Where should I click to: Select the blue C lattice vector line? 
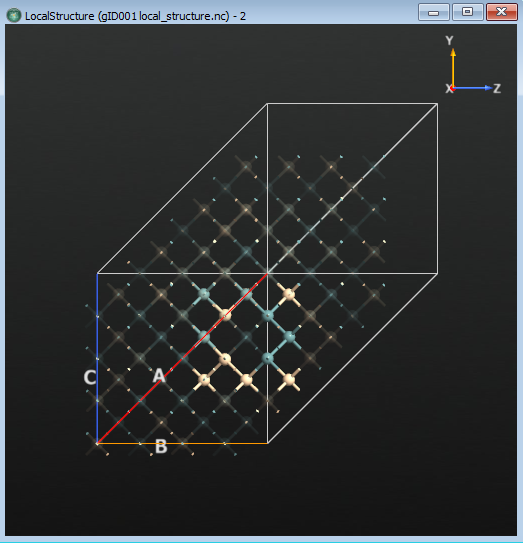coord(97,358)
